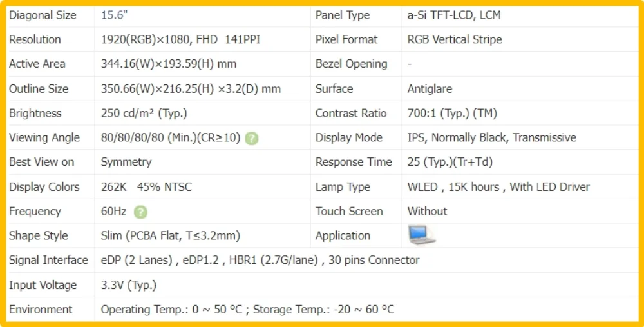Screen dimensions: 644x327
Task: Click the Resolution 1920(RGB)×1080 value
Action: pos(181,39)
